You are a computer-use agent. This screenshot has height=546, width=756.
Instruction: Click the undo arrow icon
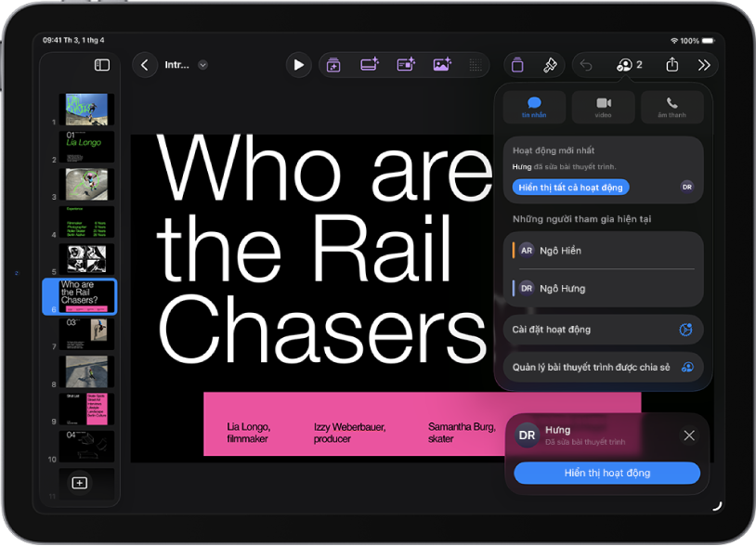coord(586,65)
